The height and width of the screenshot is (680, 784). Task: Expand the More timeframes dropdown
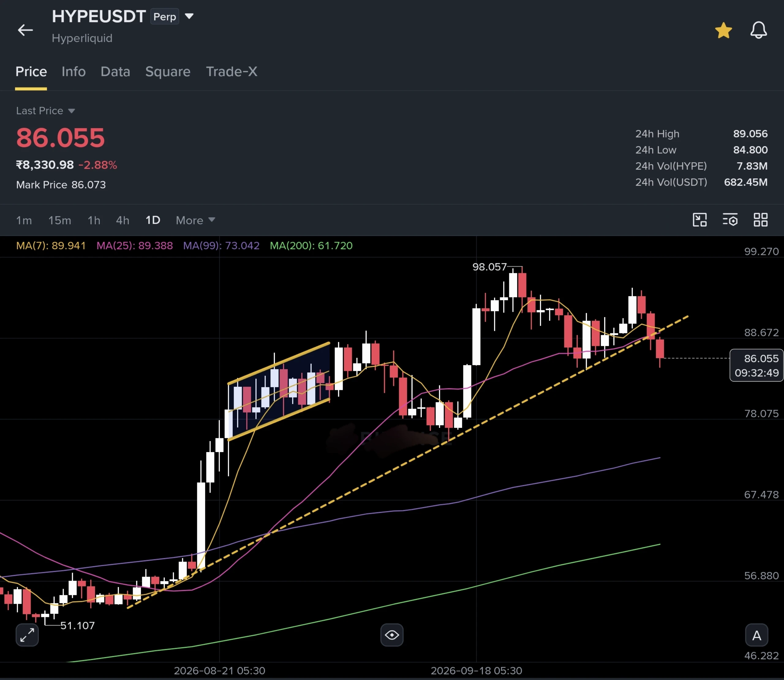coord(195,220)
